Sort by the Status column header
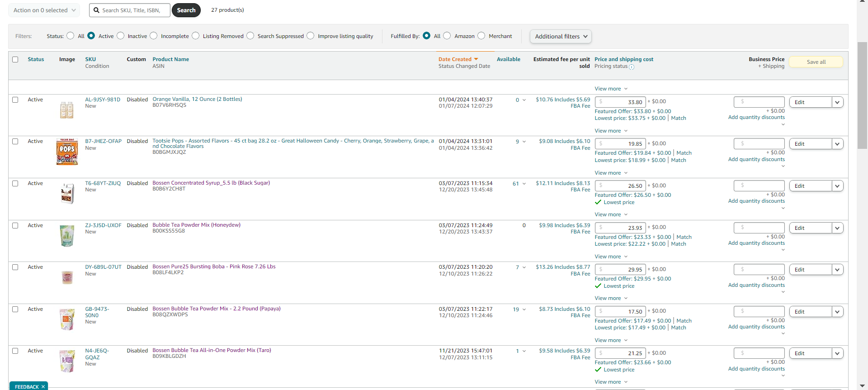Viewport: 868px width, 390px height. [36, 59]
